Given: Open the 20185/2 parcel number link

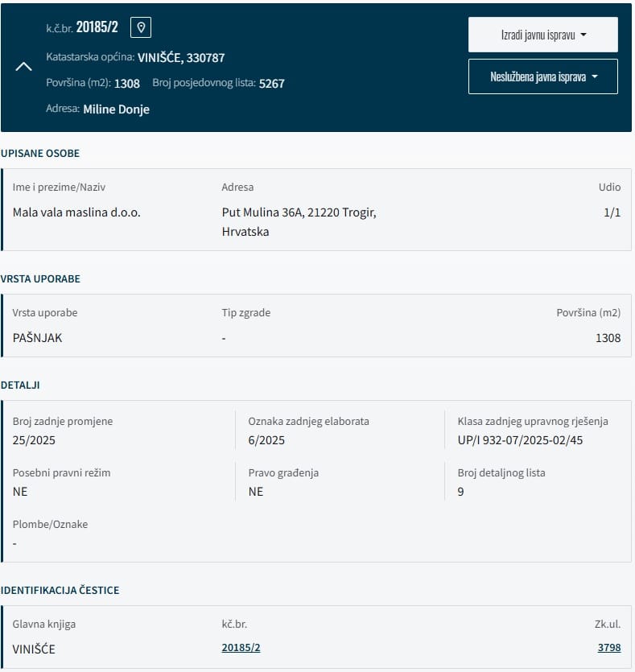Looking at the screenshot, I should coord(241,647).
